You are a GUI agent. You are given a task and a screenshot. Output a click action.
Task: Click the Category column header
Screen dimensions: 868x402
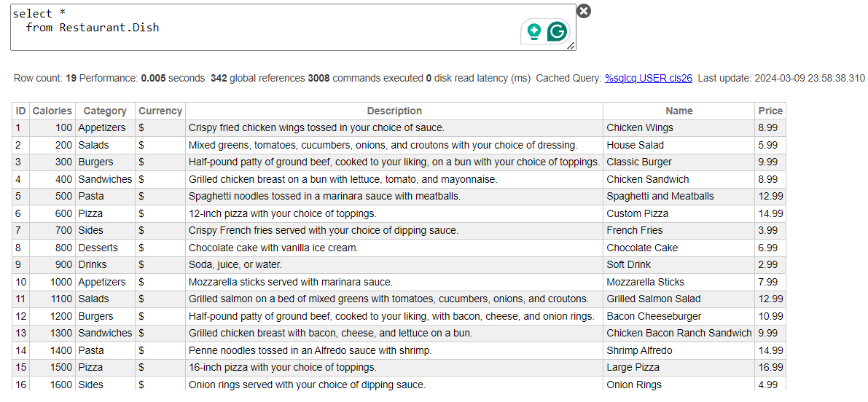click(105, 111)
